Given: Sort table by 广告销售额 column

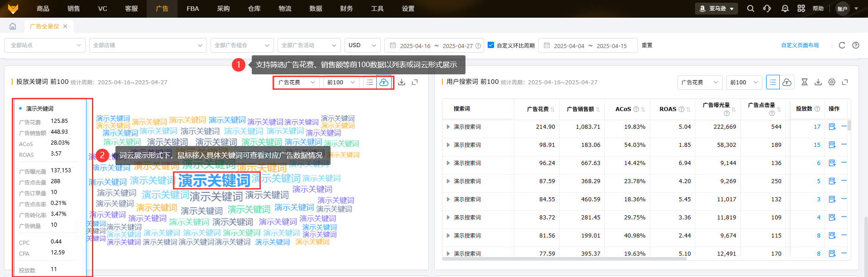Looking at the screenshot, I should [598, 109].
